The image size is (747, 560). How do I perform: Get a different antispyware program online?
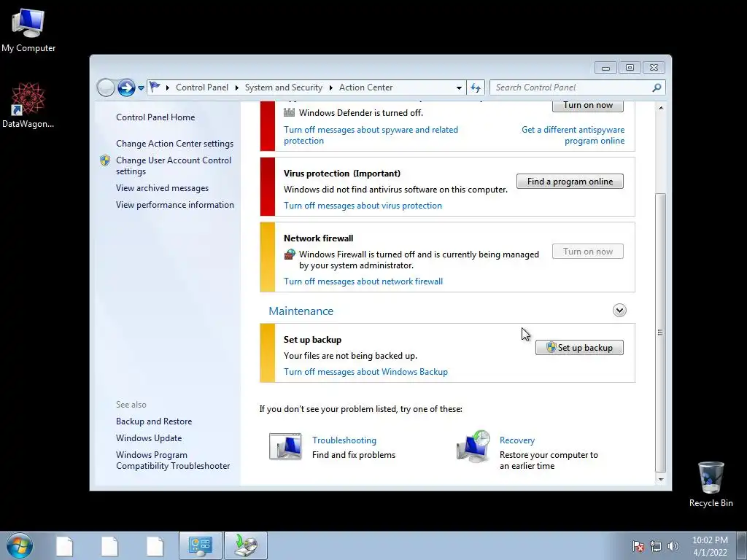point(573,135)
